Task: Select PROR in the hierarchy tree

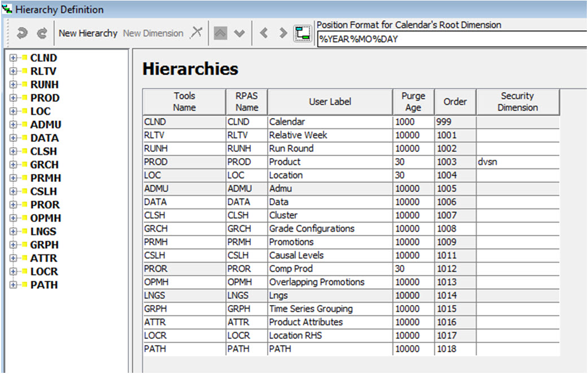Action: pyautogui.click(x=45, y=205)
